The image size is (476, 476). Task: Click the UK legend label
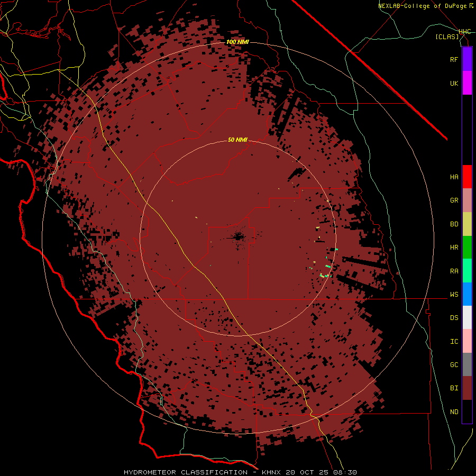[454, 83]
